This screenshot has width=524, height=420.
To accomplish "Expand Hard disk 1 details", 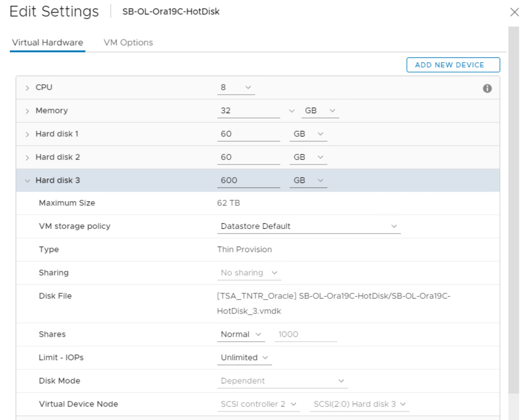I will point(27,135).
